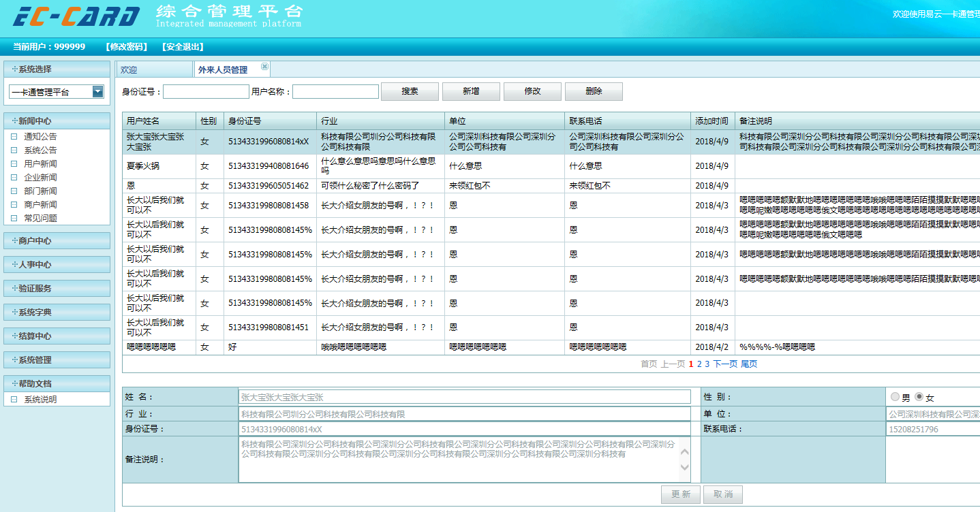Click the 下一页 pagination link
Viewport: 980px width, 512px height.
[725, 364]
